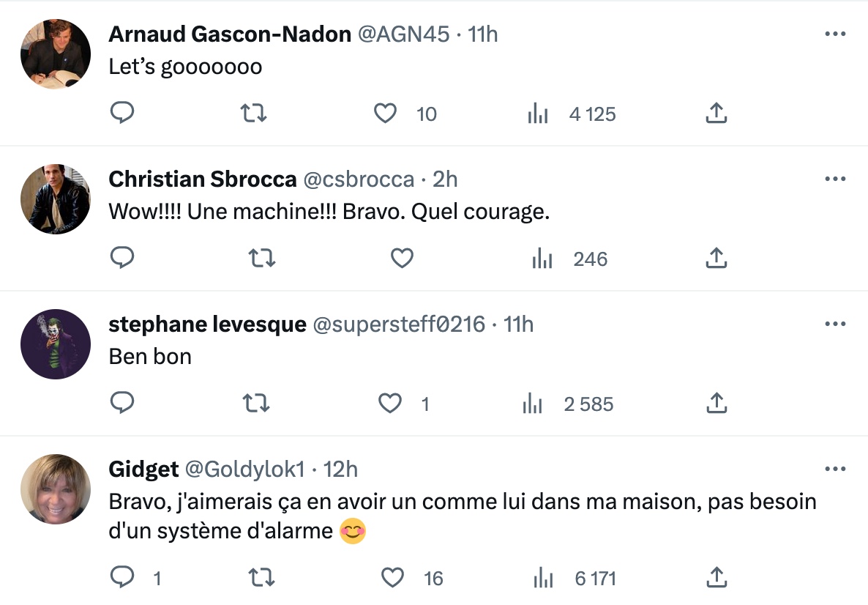Reply to Arnaud Gascon-Nadon's tweet
Image resolution: width=868 pixels, height=605 pixels.
121,114
